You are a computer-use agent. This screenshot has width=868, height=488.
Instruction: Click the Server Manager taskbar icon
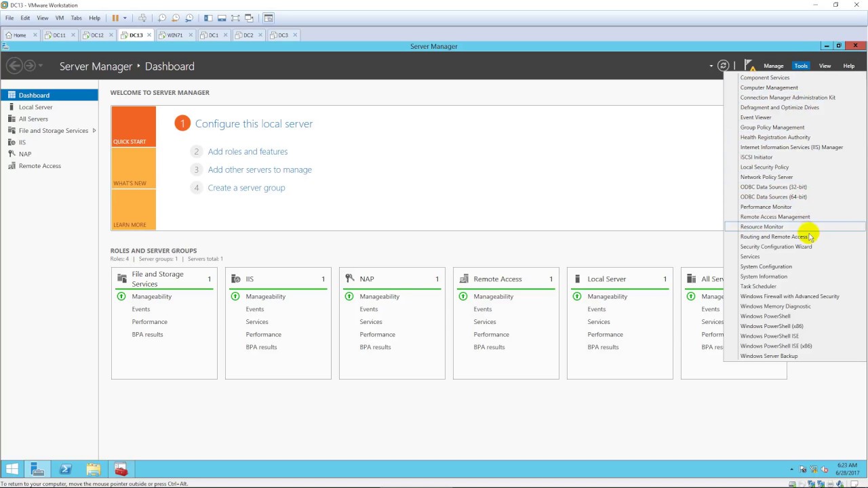(37, 469)
